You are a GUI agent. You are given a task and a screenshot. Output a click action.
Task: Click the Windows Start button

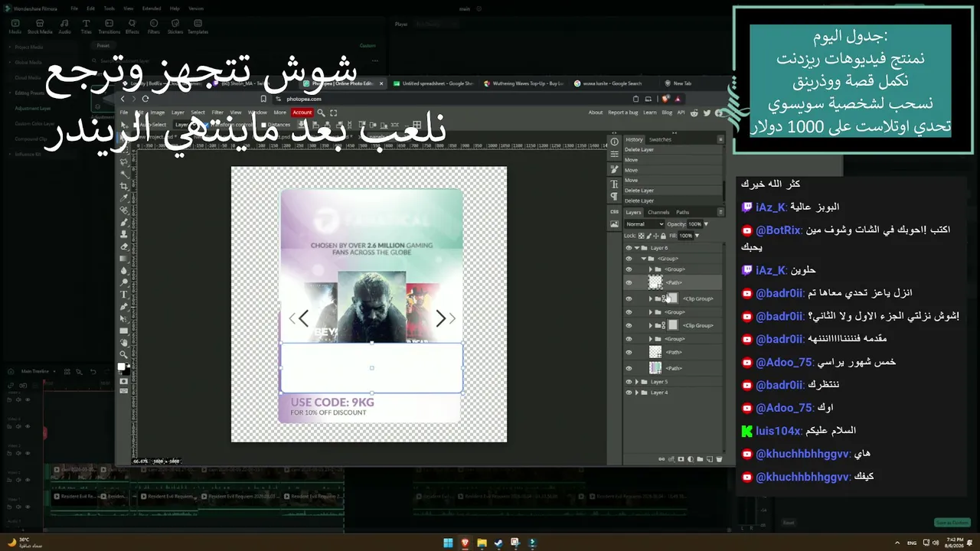(448, 543)
